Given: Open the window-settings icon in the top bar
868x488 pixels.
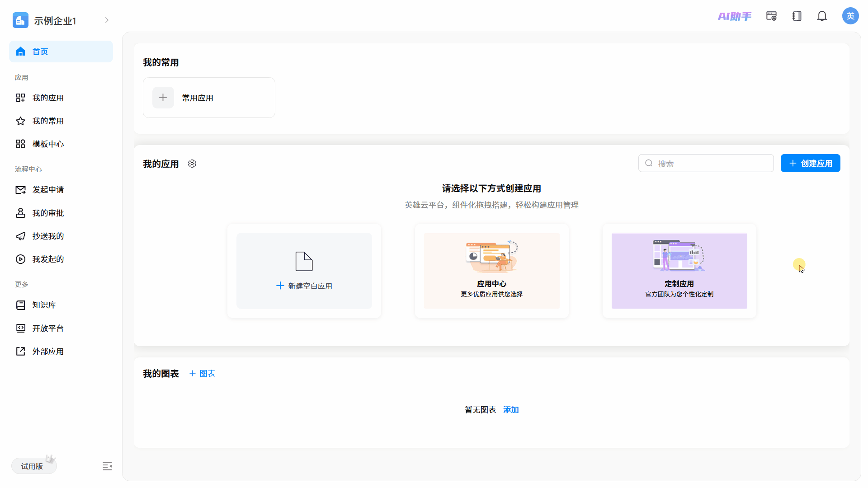Looking at the screenshot, I should point(771,16).
